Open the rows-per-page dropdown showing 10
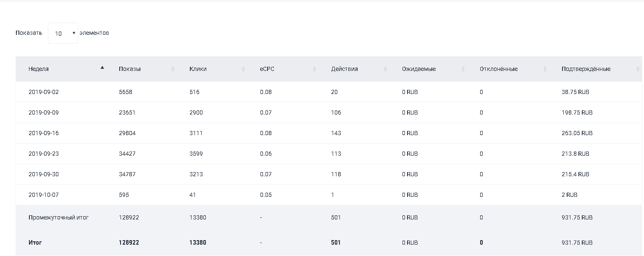 [63, 33]
